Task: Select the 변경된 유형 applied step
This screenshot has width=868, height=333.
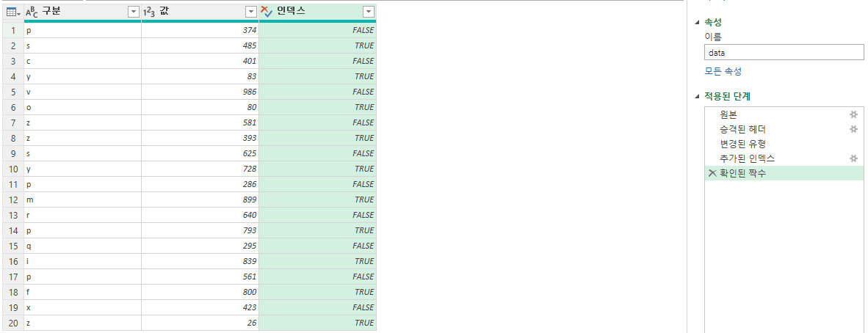Action: tap(784, 144)
